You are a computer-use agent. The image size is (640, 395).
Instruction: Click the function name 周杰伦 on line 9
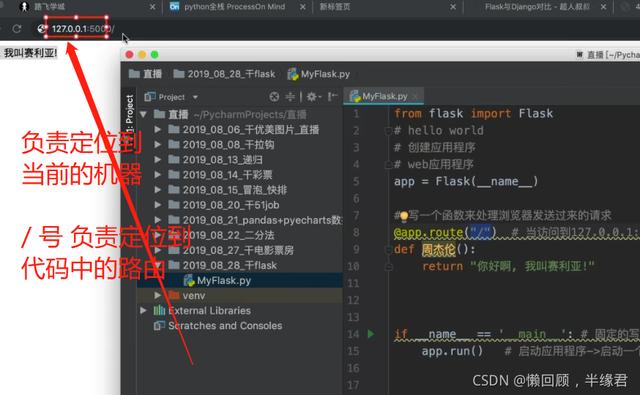point(438,249)
